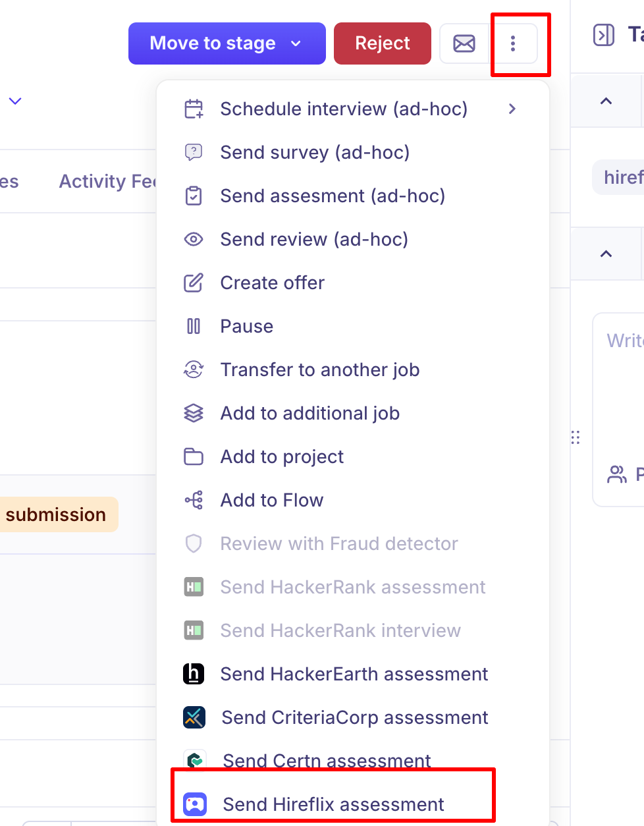Choose Send assesment (ad-hoc) option
Viewport: 644px width, 826px height.
click(333, 196)
